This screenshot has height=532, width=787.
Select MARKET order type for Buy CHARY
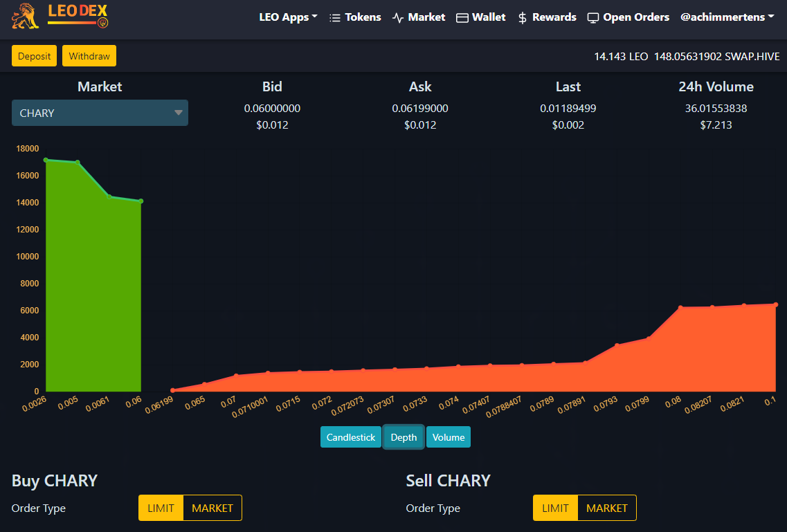click(212, 508)
